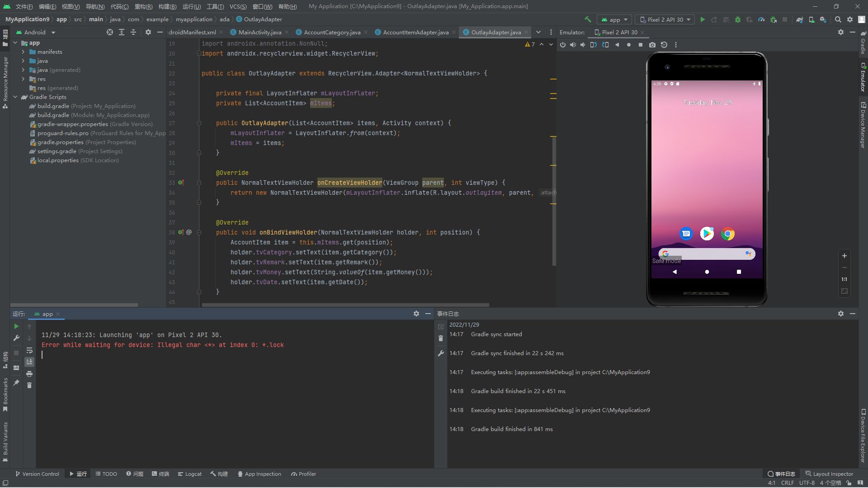Toggle scroll to end in run console
The height and width of the screenshot is (488, 868).
pyautogui.click(x=29, y=361)
